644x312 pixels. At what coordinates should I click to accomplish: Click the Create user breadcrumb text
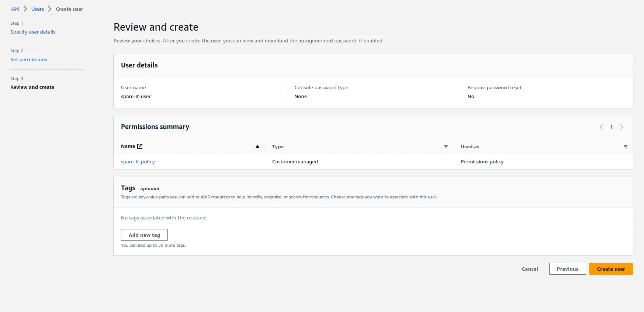click(69, 9)
